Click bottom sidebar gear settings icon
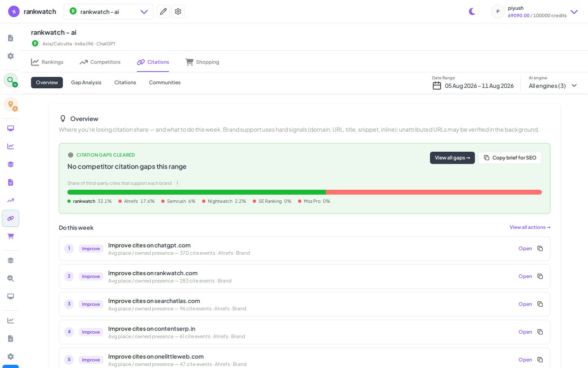This screenshot has width=588, height=368. (x=11, y=357)
